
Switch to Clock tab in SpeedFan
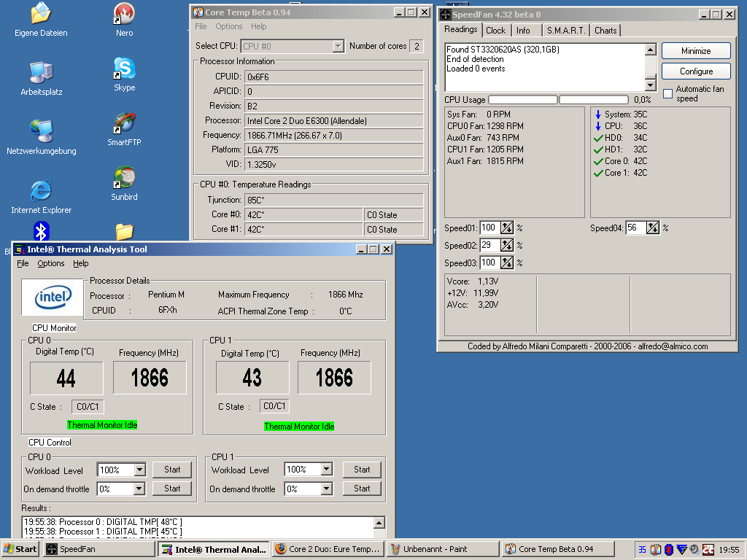click(495, 31)
